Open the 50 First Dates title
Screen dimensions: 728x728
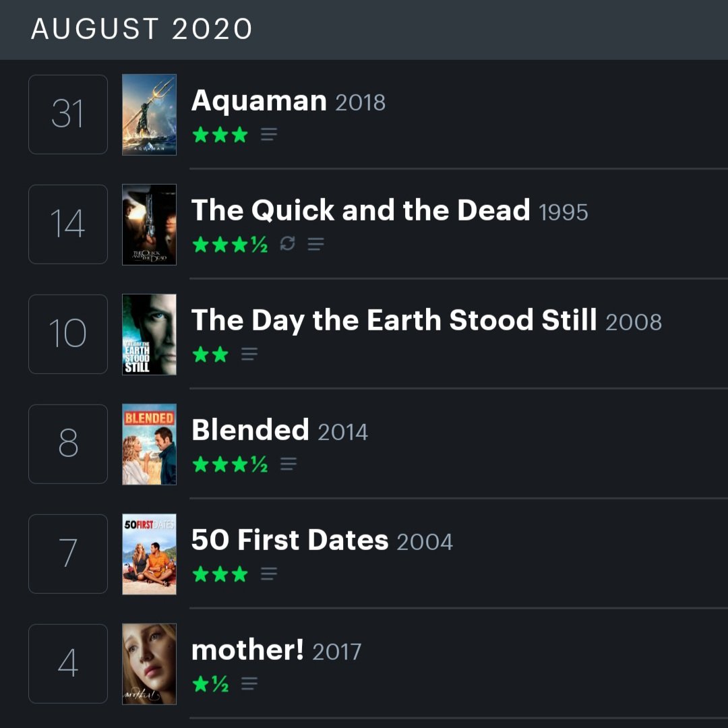tap(290, 540)
